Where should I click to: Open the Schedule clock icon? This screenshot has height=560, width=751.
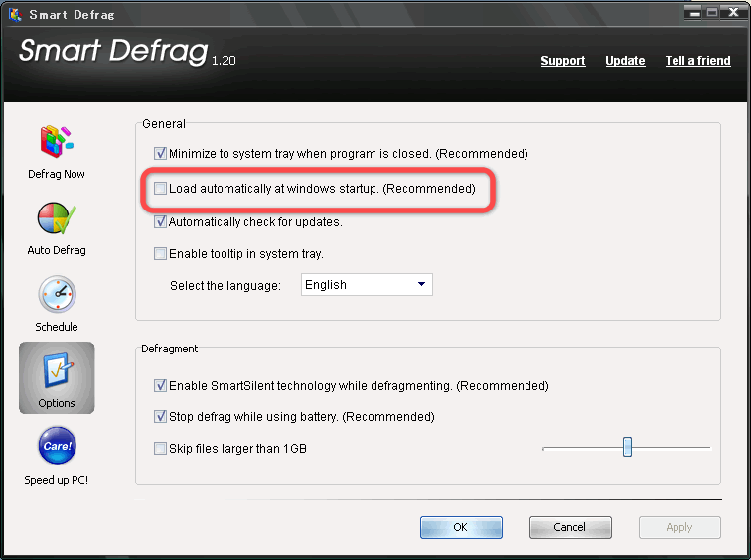click(x=57, y=293)
